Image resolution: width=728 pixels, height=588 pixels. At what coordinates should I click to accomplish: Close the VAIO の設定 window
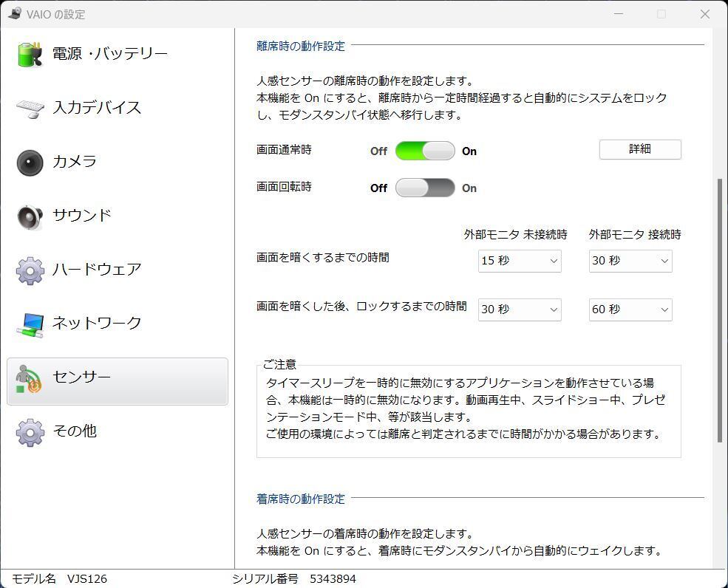(705, 14)
